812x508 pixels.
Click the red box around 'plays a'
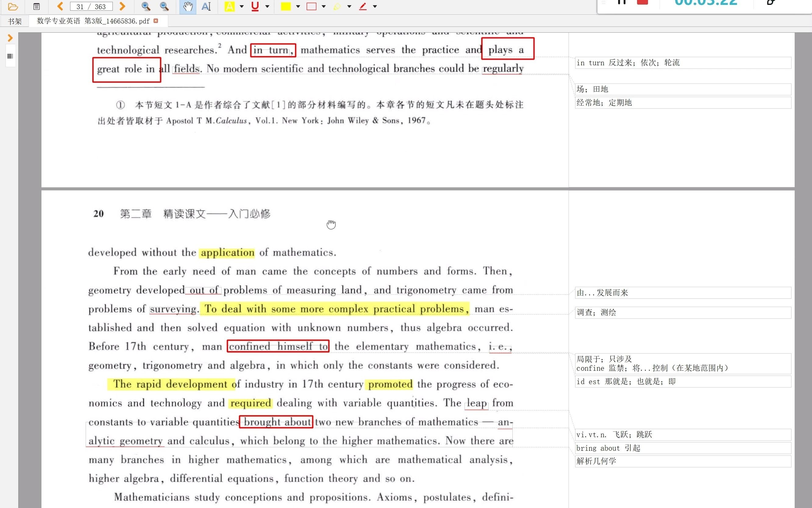pos(508,49)
